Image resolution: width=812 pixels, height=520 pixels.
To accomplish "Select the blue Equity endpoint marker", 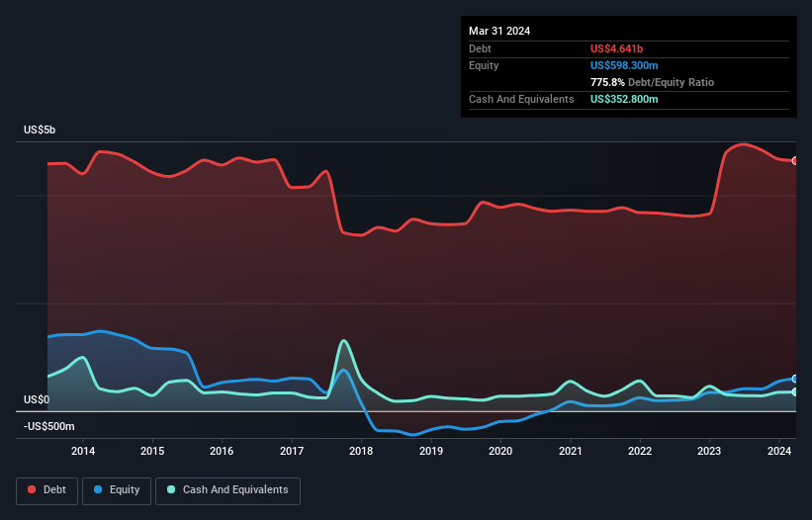I will pos(795,379).
